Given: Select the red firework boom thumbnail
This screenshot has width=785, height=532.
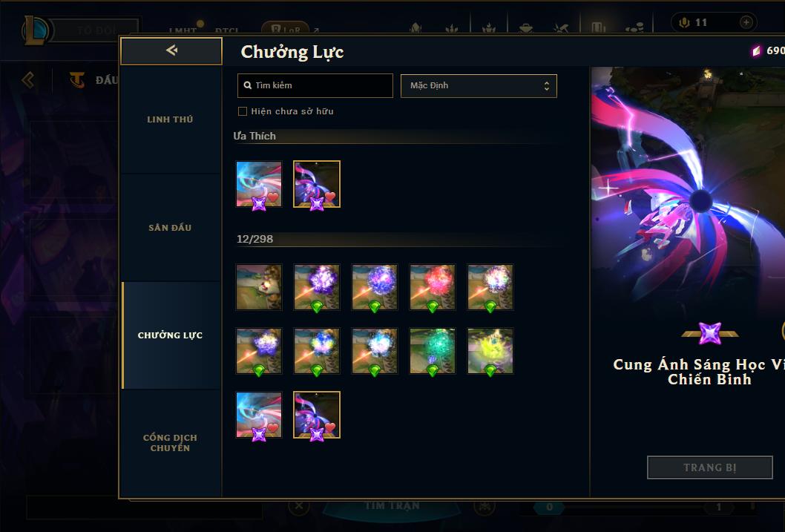Looking at the screenshot, I should [x=433, y=287].
